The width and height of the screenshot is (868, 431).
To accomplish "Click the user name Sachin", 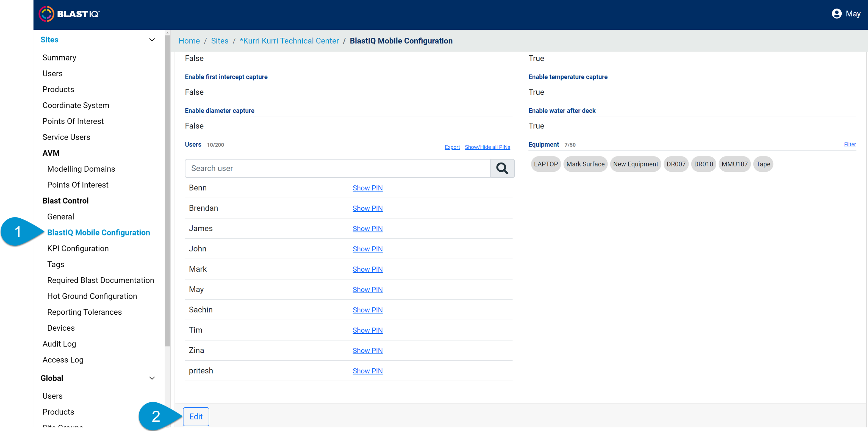I will tap(201, 310).
